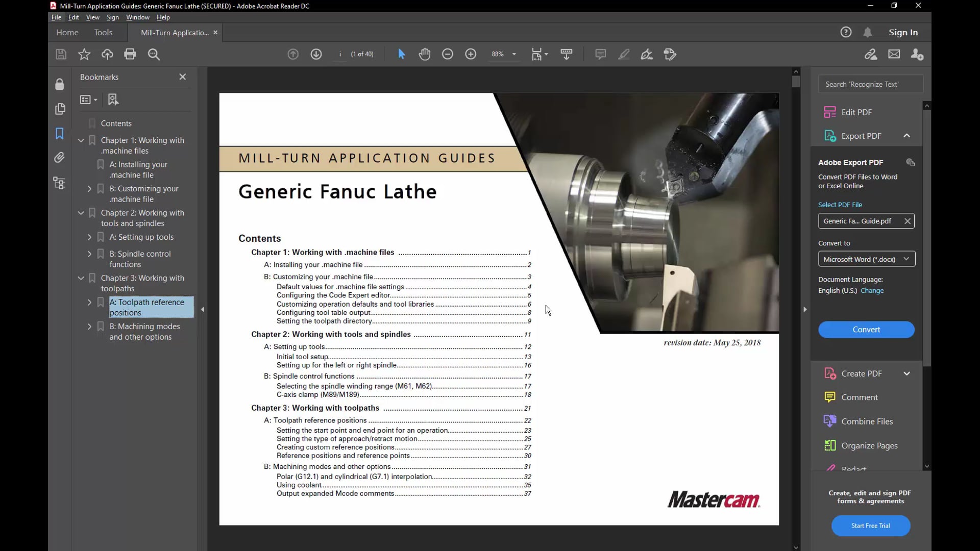Activate the Hand pan tool
This screenshot has width=980, height=551.
[425, 54]
